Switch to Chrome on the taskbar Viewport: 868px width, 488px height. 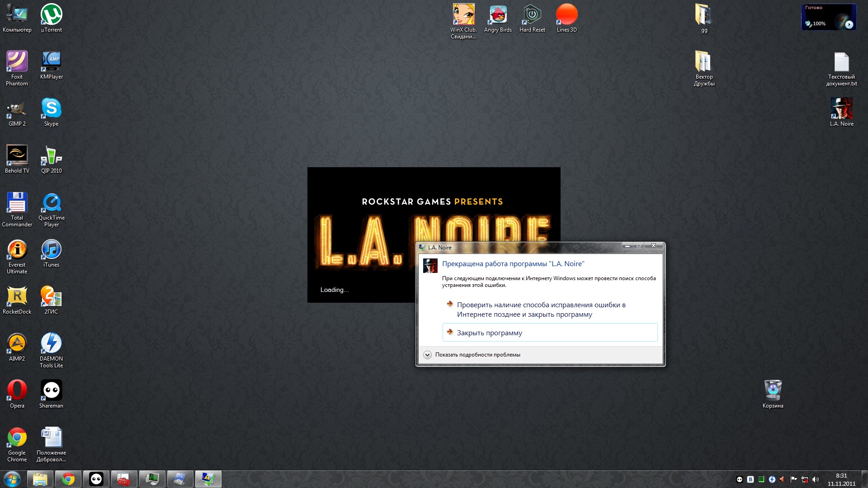click(x=68, y=479)
